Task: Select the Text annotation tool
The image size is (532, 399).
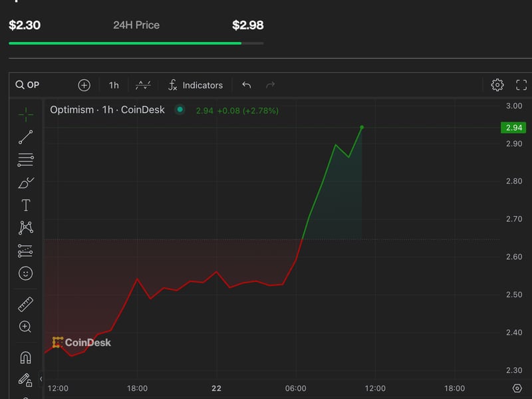Action: [26, 205]
